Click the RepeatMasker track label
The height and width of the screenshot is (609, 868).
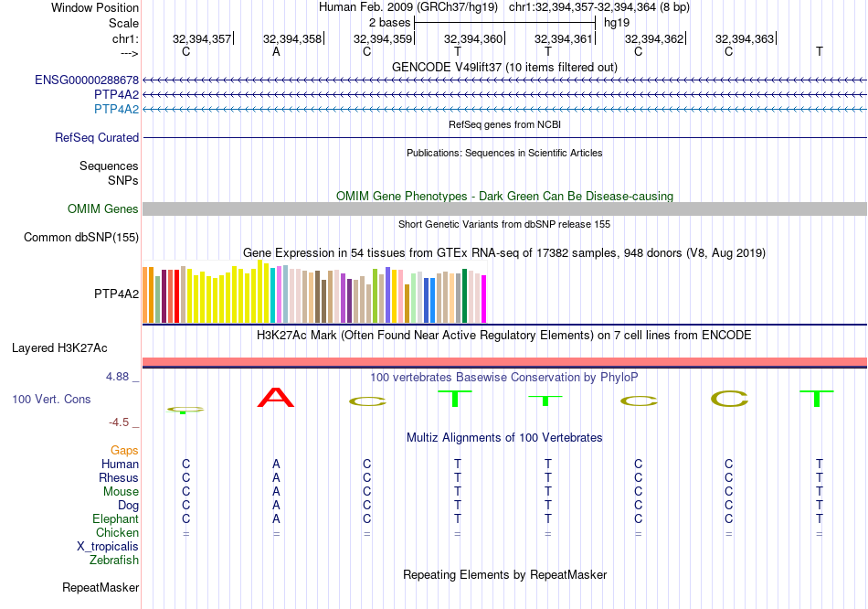[101, 587]
